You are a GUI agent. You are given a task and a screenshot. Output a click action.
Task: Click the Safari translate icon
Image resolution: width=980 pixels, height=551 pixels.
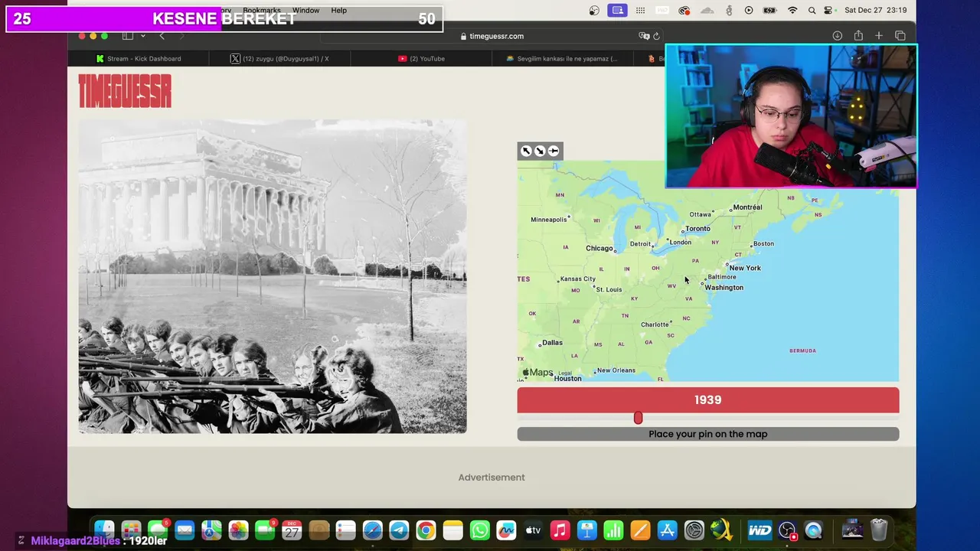[644, 36]
